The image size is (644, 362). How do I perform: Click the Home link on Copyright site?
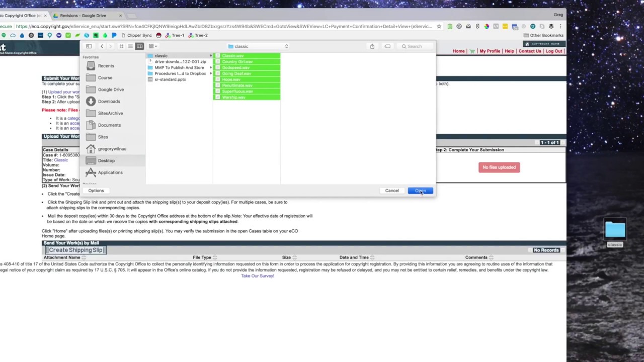(458, 51)
